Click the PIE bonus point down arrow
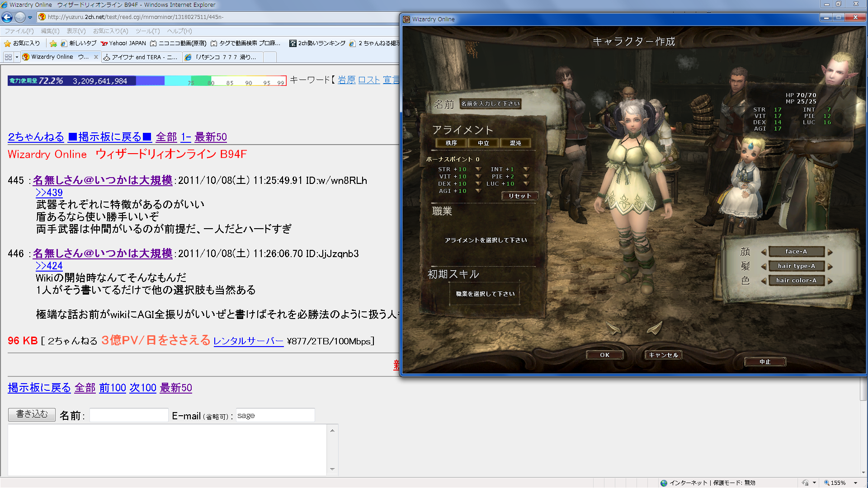Screen dimensions: 868x488 coord(526,176)
